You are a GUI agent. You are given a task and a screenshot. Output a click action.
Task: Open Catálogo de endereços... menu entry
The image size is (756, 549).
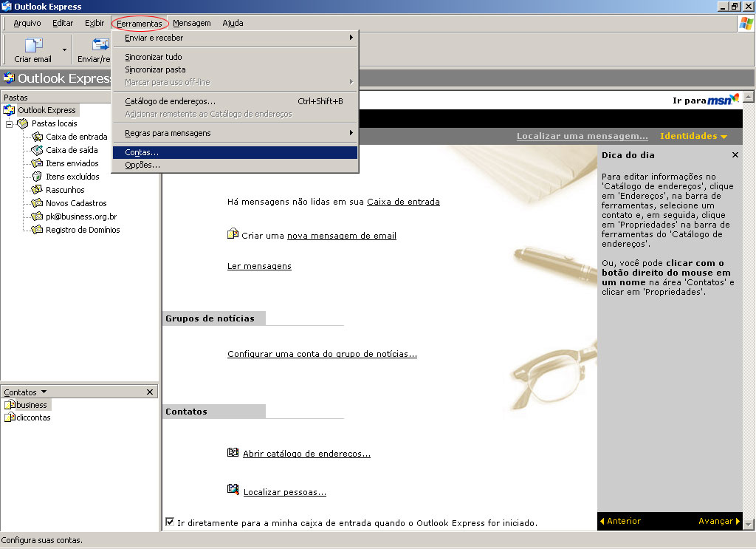236,101
